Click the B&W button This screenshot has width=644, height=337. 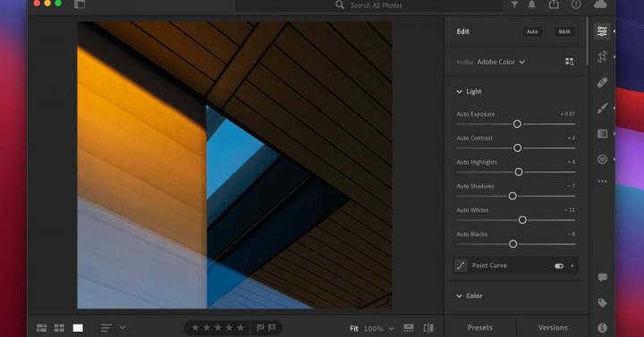564,31
